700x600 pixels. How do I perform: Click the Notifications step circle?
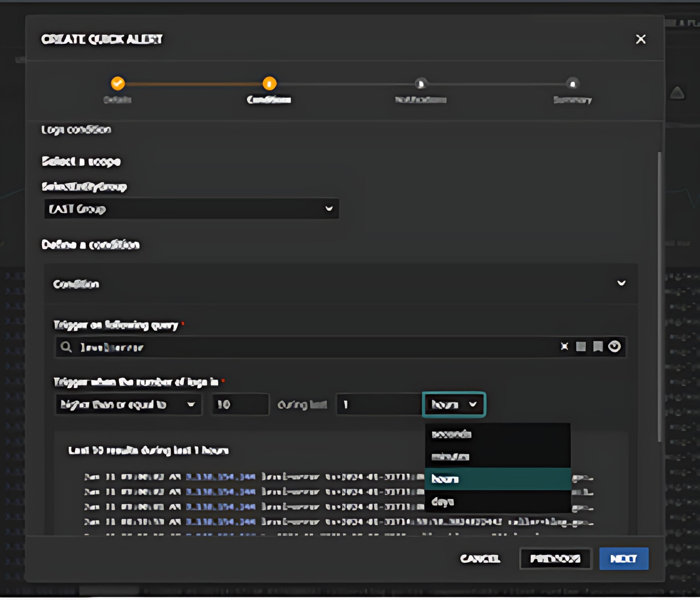[x=421, y=84]
